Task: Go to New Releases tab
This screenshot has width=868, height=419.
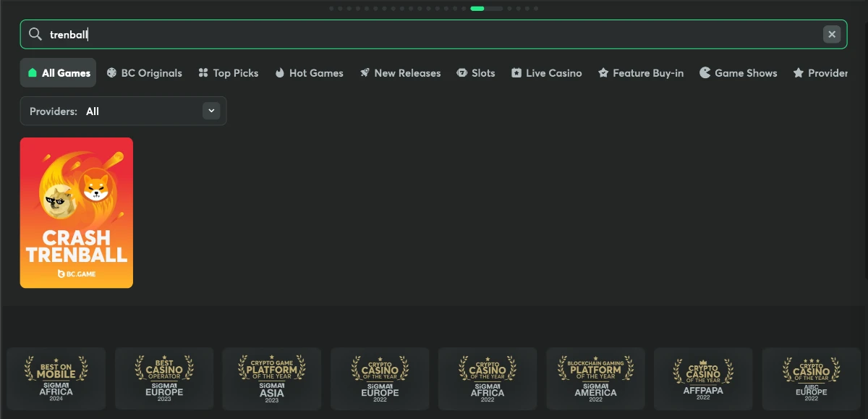Action: tap(400, 73)
